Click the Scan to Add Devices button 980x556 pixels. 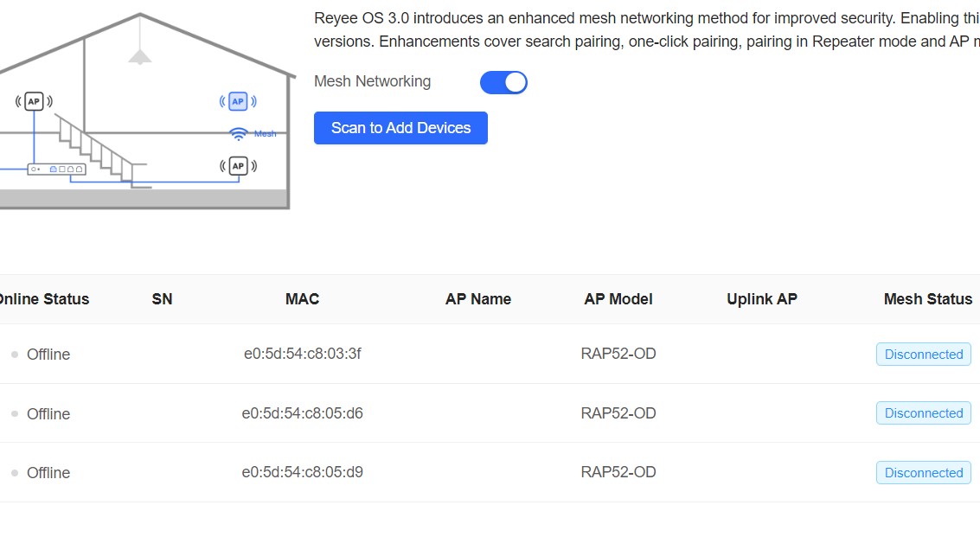tap(400, 128)
